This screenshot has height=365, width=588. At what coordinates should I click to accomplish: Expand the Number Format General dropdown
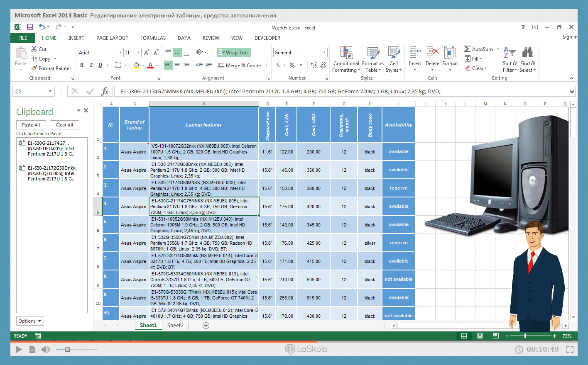tap(324, 53)
